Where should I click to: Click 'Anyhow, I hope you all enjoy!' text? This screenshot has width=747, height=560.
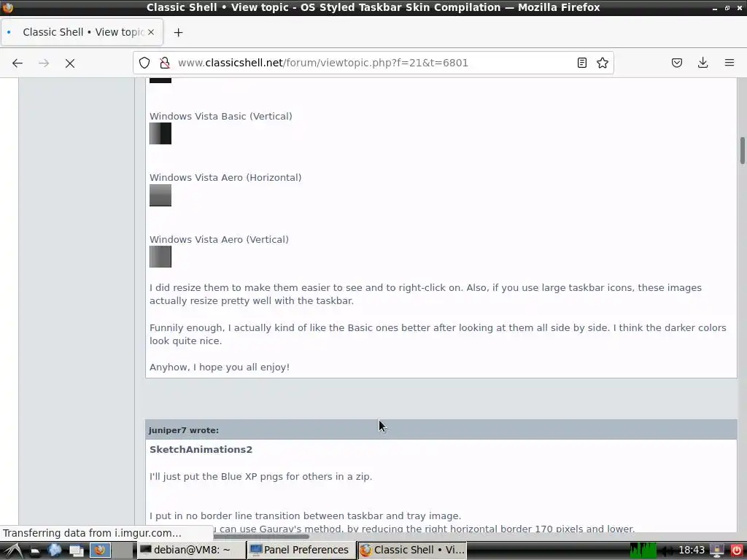[220, 367]
